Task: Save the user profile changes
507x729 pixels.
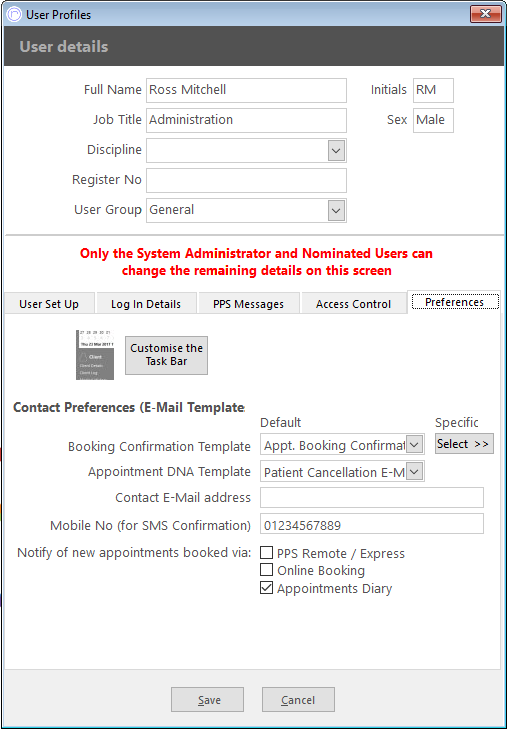Action: coord(207,700)
